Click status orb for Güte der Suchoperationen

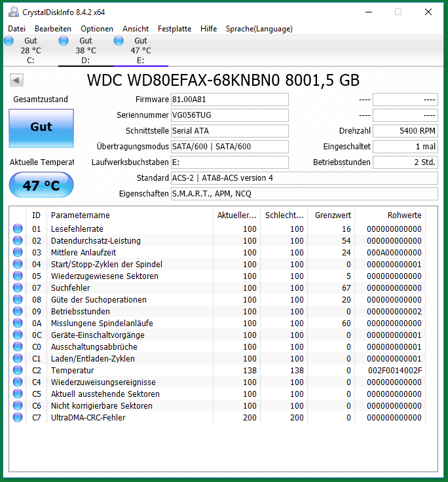point(18,299)
